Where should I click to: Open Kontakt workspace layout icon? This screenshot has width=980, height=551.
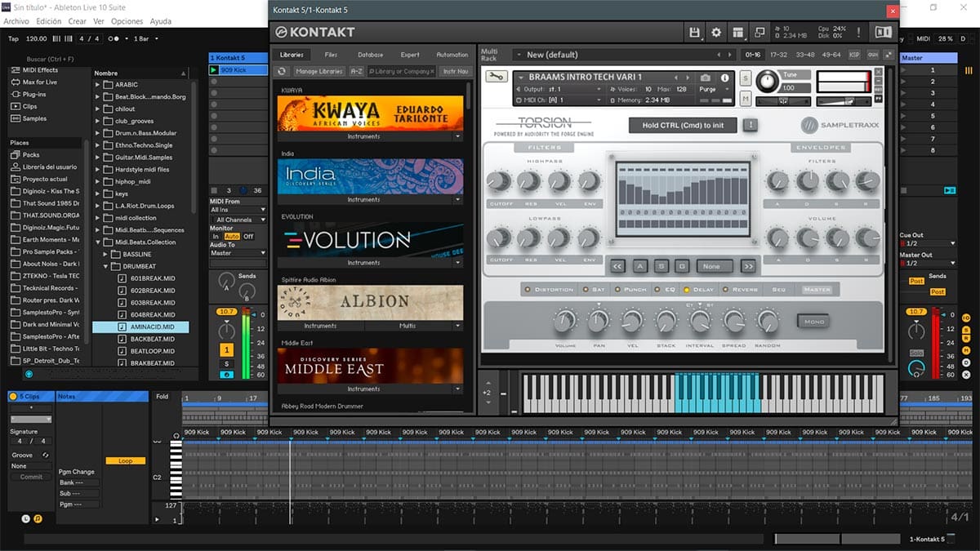737,32
